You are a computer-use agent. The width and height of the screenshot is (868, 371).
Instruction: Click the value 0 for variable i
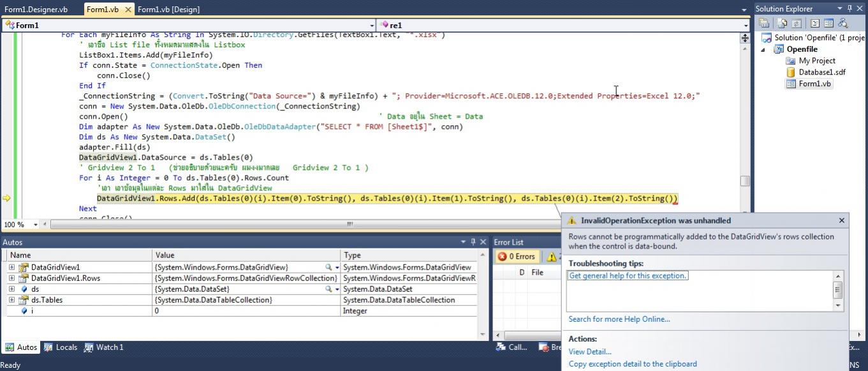coord(246,310)
